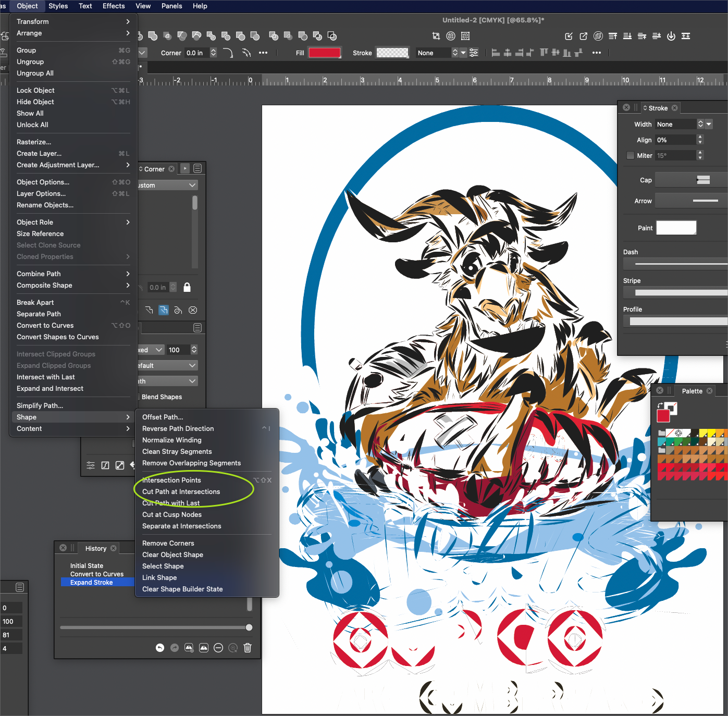The width and height of the screenshot is (728, 716).
Task: Select Cut Path at Intersections menu item
Action: coord(181,491)
